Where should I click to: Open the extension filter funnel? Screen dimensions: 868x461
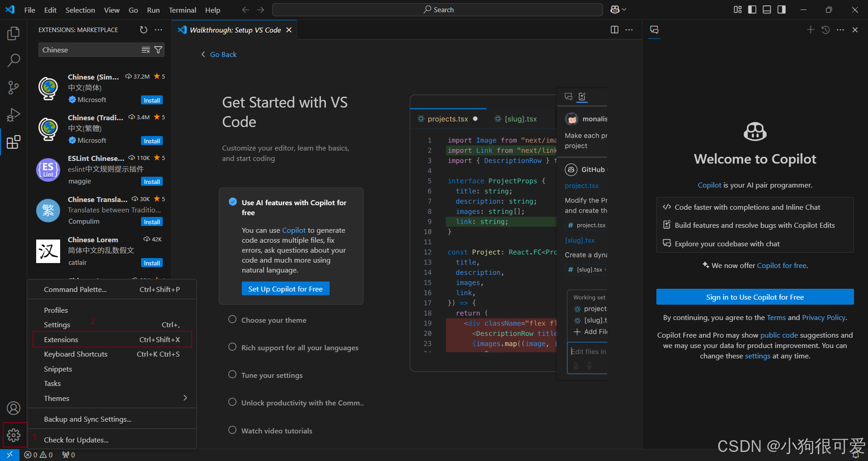pos(158,50)
